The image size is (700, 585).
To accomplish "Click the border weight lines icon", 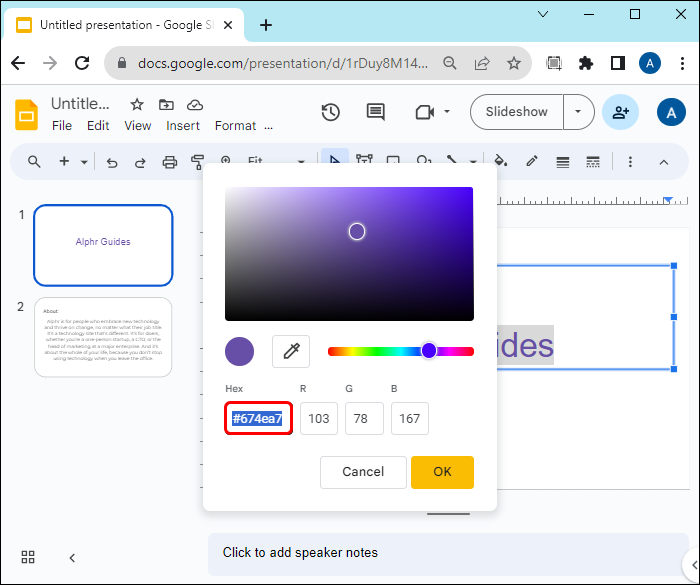I will tap(562, 162).
